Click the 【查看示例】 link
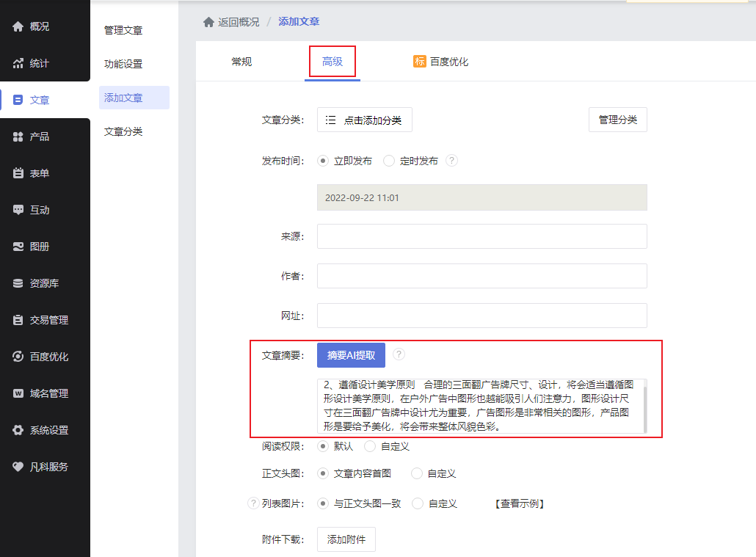Viewport: 756px width, 557px height. click(520, 503)
